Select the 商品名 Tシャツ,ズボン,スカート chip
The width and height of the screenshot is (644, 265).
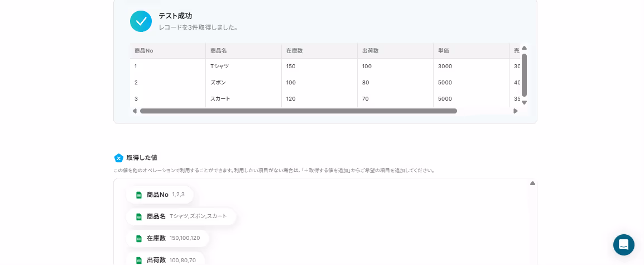click(x=181, y=216)
